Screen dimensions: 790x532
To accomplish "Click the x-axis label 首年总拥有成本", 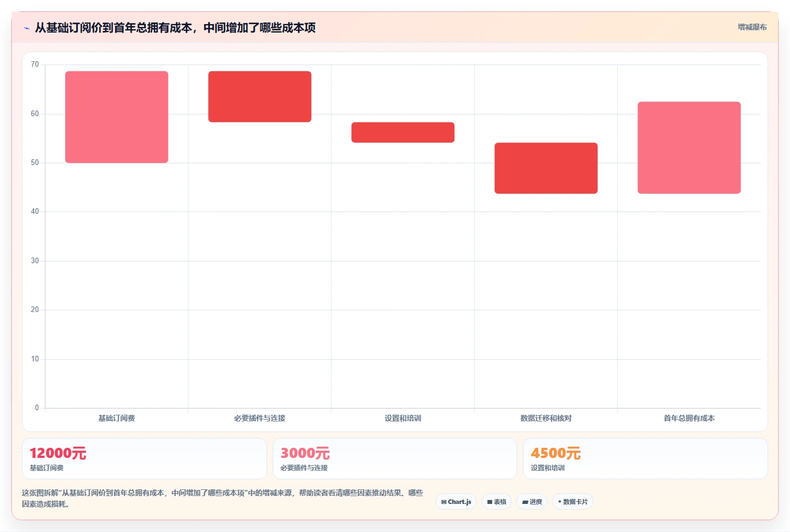I will (x=689, y=418).
